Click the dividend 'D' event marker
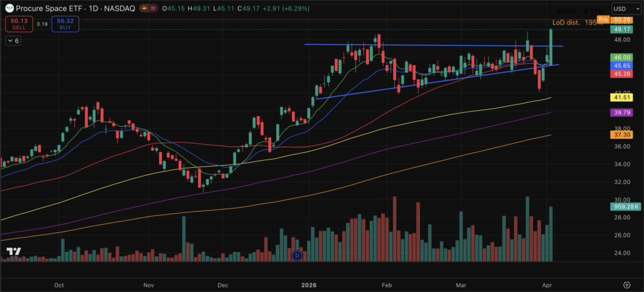The height and width of the screenshot is (292, 644). pos(297,255)
